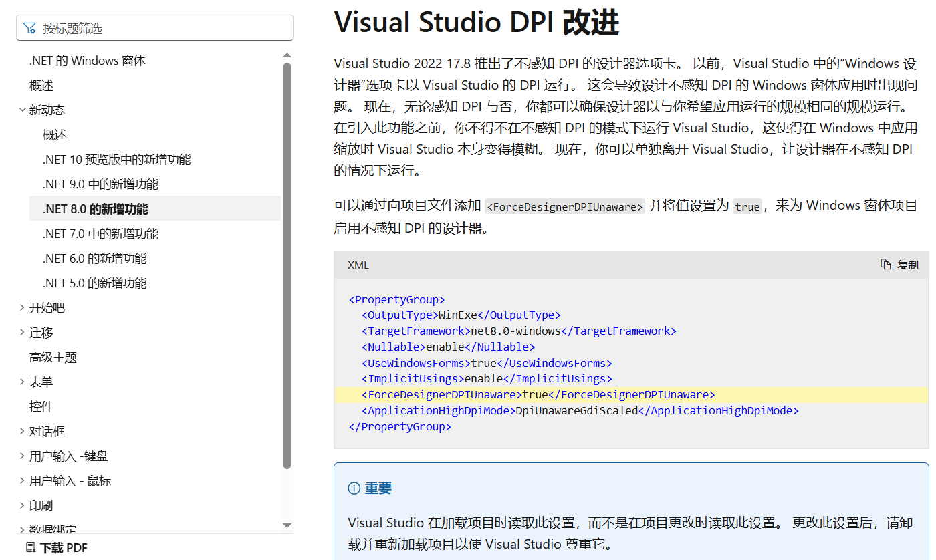The image size is (936, 560).
Task: Click the info icon beside 重要
Action: click(x=354, y=488)
